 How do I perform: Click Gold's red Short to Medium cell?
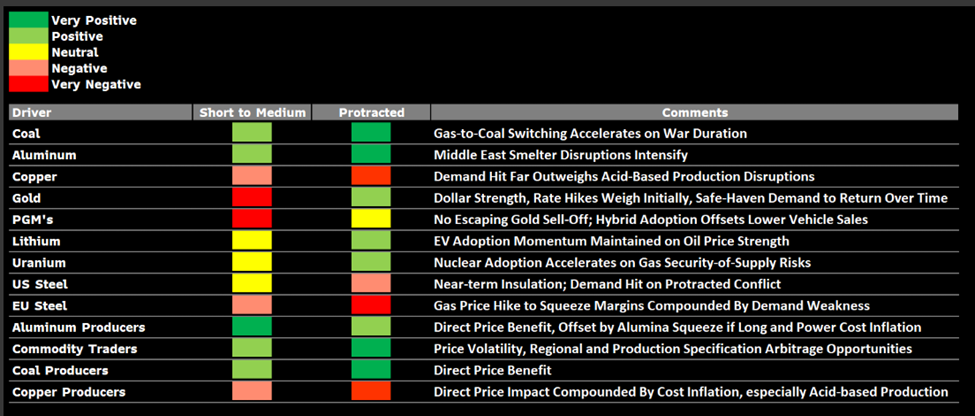pyautogui.click(x=251, y=198)
